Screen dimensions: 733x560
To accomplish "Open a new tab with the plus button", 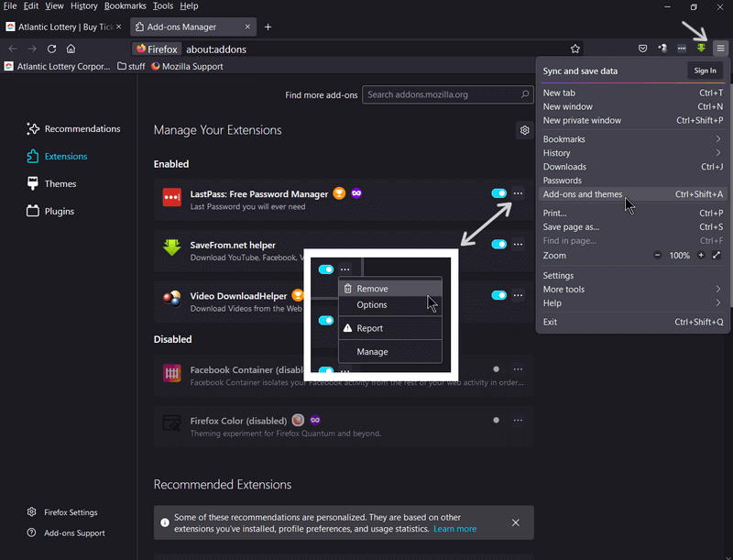I will [x=268, y=27].
